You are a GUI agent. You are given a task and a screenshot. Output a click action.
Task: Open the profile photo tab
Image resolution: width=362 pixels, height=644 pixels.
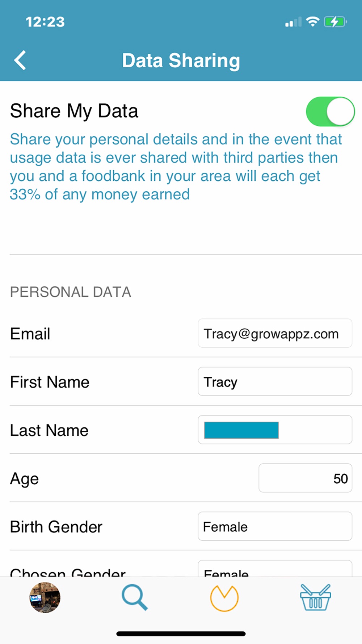45,598
